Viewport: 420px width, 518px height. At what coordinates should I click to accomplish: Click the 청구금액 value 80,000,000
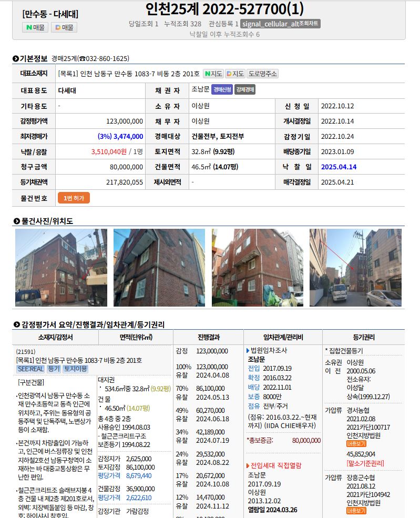[x=127, y=167]
